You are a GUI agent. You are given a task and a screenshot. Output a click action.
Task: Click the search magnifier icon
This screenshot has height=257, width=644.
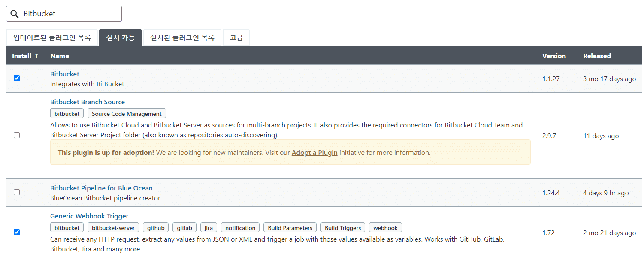(x=15, y=14)
